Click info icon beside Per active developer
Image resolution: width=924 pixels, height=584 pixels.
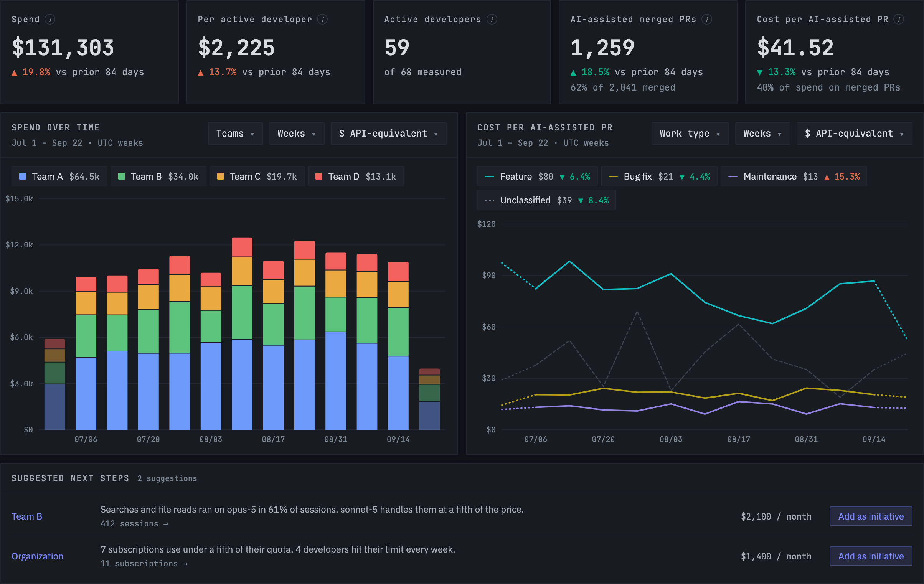322,19
